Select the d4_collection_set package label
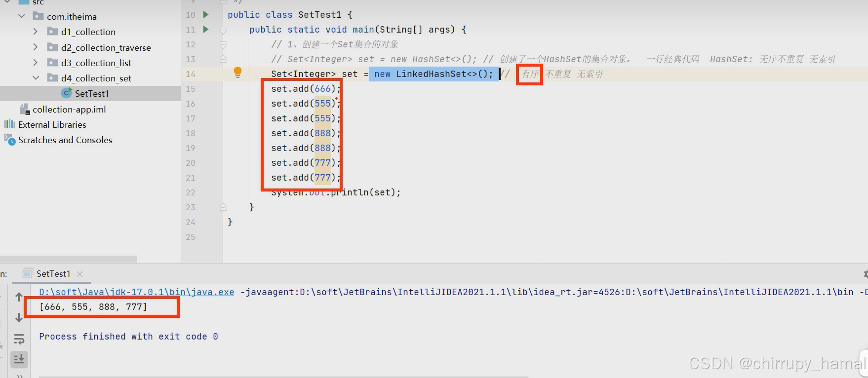 point(96,78)
